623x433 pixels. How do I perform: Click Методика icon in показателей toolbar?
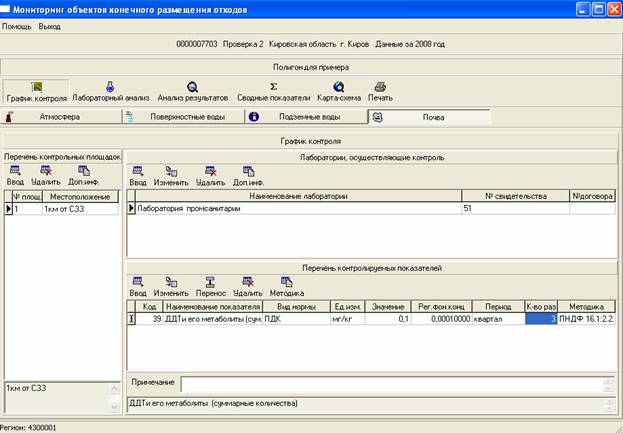click(x=287, y=287)
